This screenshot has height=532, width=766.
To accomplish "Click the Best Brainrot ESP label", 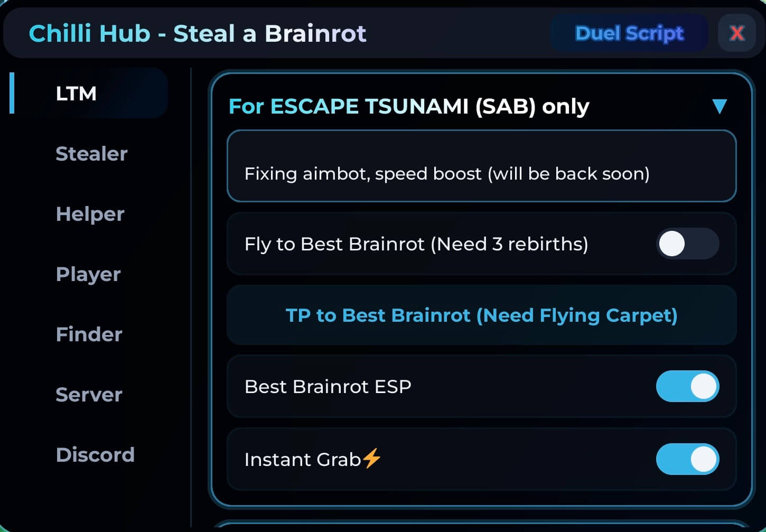I will [328, 386].
